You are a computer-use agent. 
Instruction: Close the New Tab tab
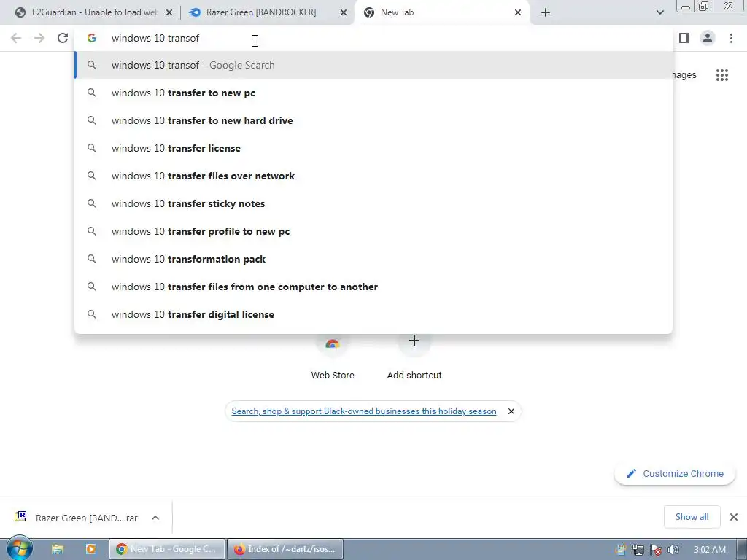pos(518,12)
